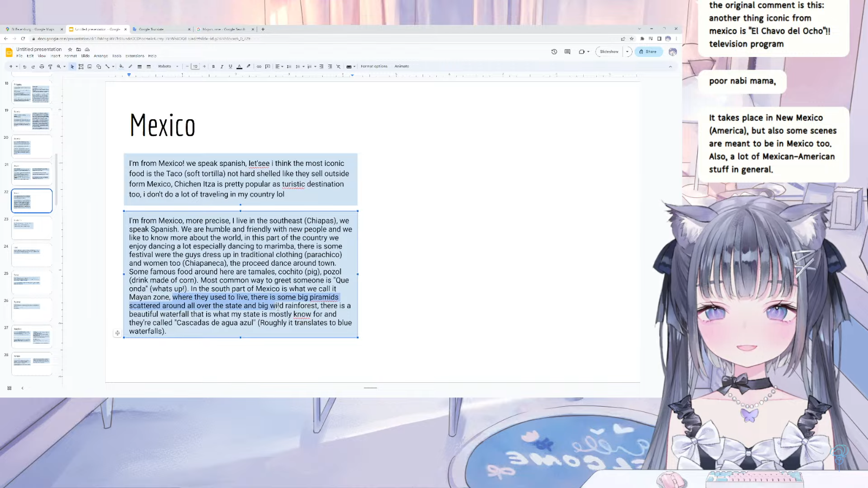
Task: Collapse the toolbar with up chevron
Action: pyautogui.click(x=670, y=66)
